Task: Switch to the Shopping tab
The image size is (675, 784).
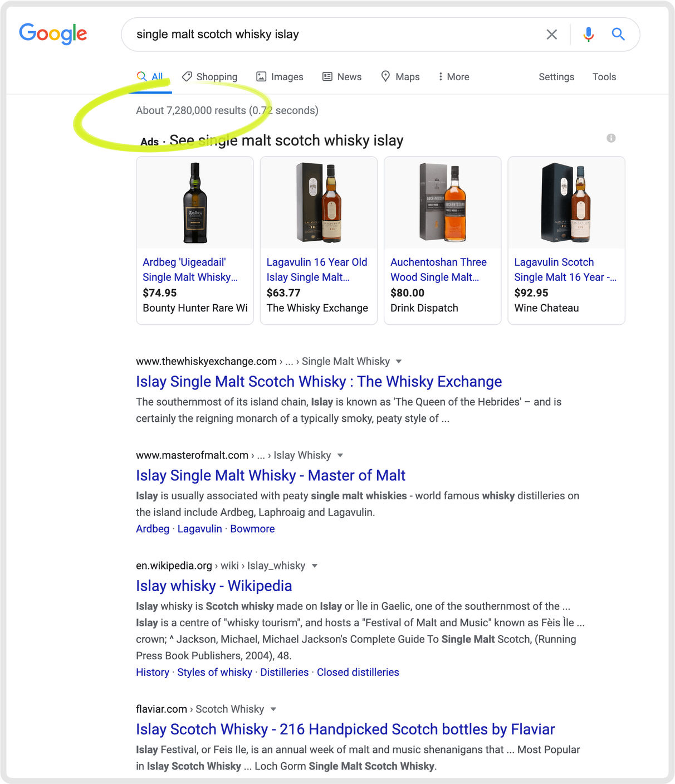Action: (210, 77)
